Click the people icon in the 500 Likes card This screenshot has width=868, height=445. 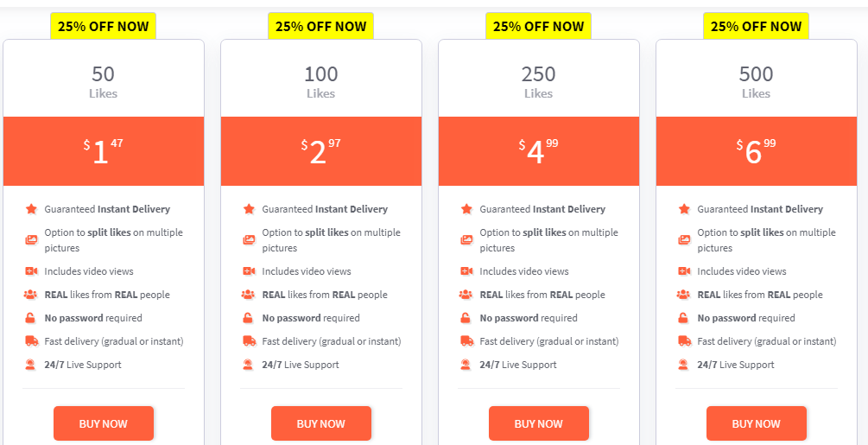coord(684,295)
